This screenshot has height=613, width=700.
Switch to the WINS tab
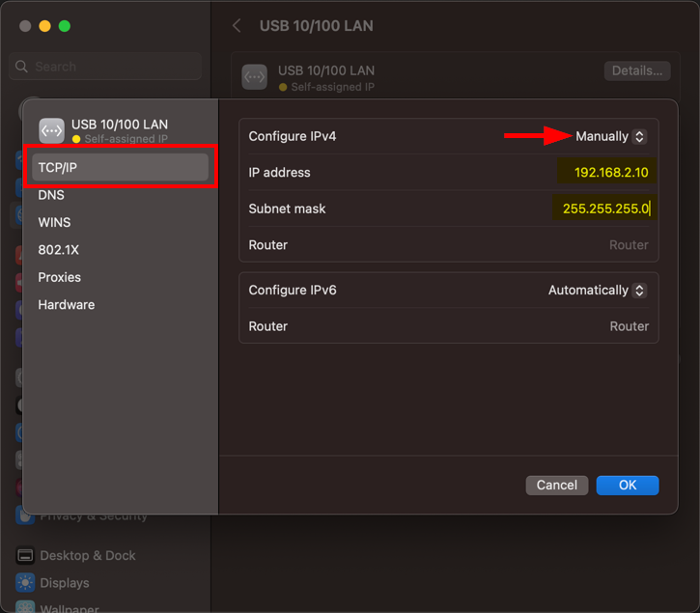(54, 222)
